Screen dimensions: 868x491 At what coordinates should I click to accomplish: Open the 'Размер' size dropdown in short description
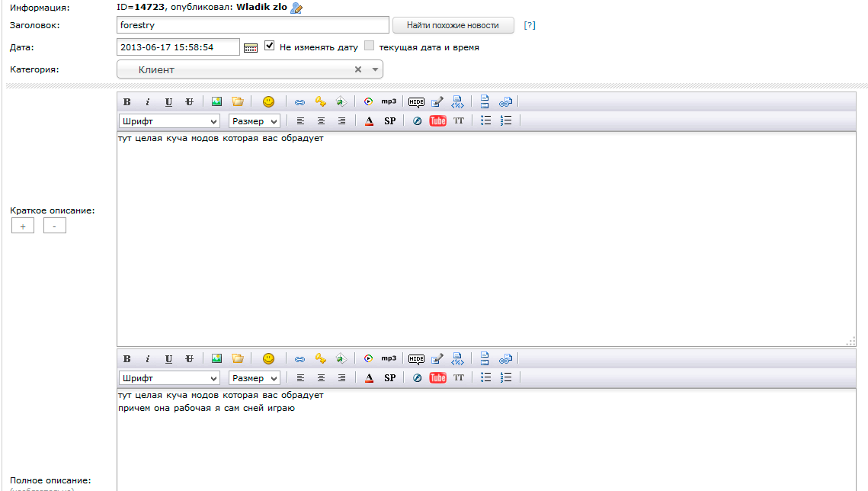click(254, 120)
